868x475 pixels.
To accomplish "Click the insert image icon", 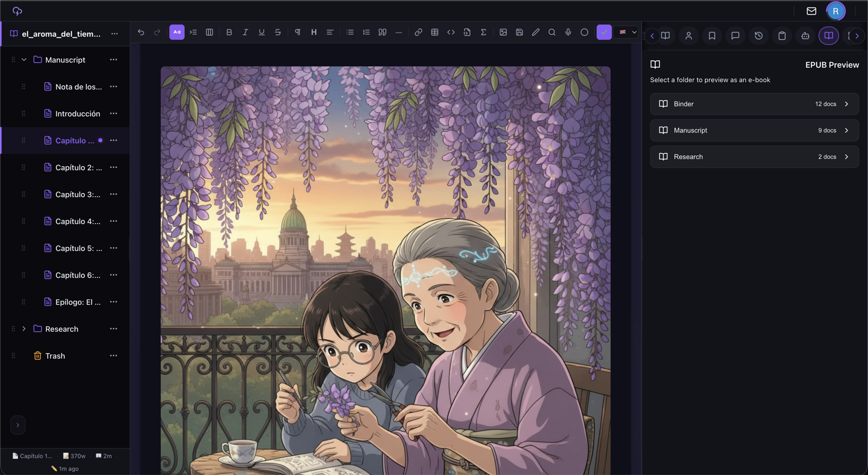I will (503, 33).
